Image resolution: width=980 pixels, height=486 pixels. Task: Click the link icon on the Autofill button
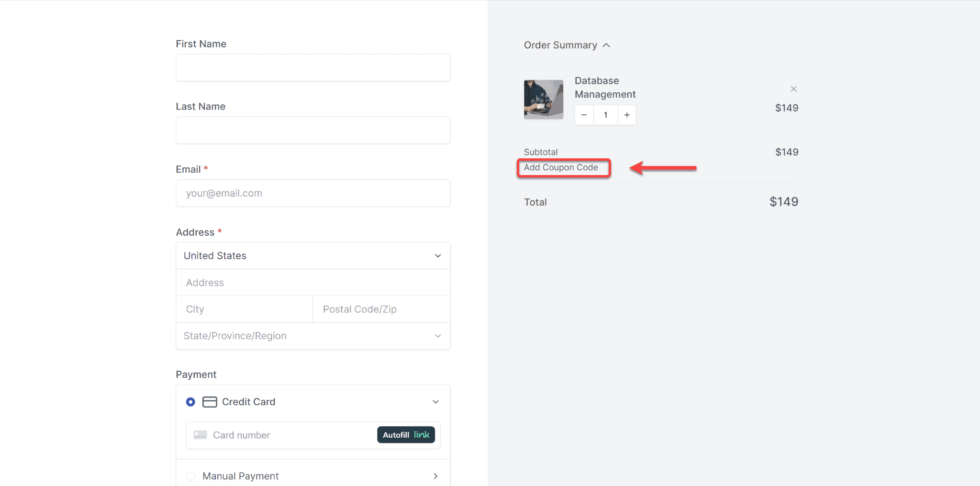click(x=421, y=435)
